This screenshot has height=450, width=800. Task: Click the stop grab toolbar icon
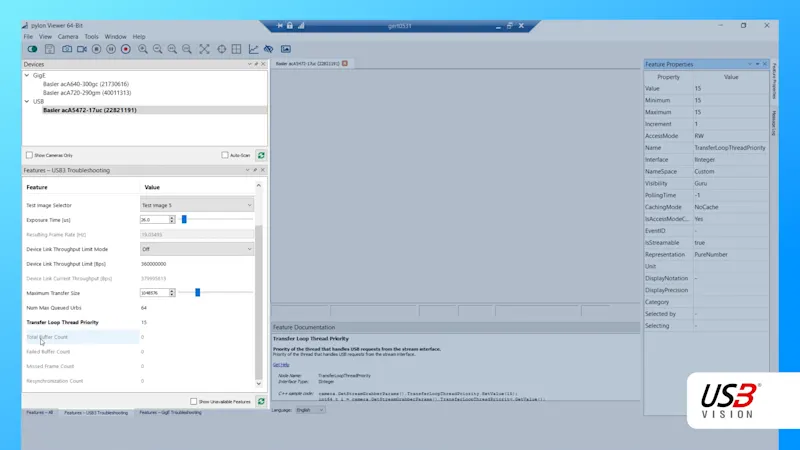pos(96,49)
